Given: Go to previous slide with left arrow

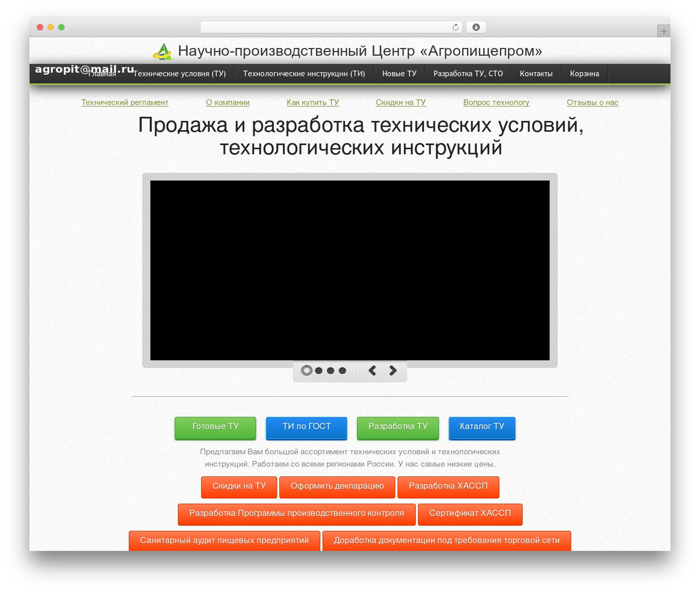Looking at the screenshot, I should (372, 370).
